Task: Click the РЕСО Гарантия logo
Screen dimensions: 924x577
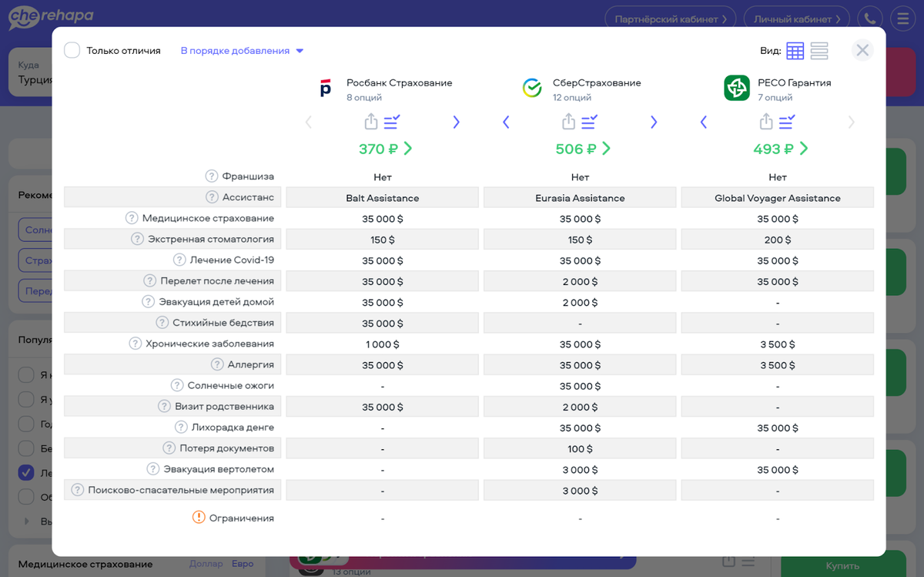Action: coord(737,88)
